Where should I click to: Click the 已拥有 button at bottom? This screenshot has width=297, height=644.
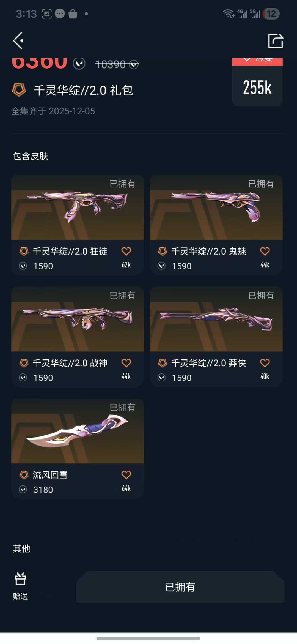(x=180, y=587)
